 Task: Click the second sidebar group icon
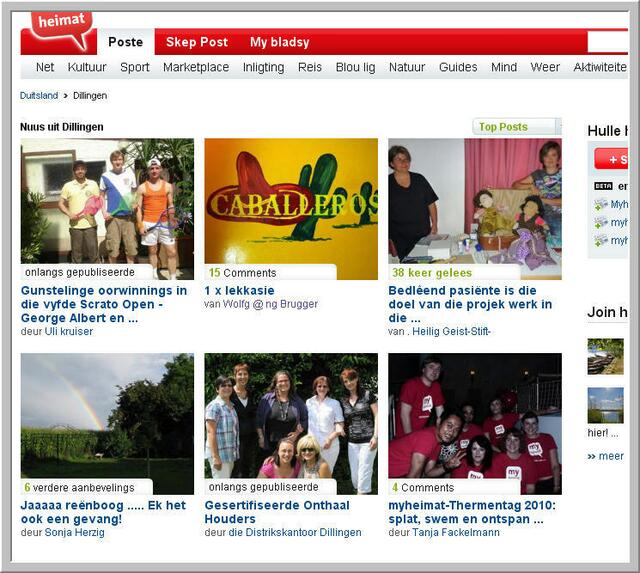point(601,222)
